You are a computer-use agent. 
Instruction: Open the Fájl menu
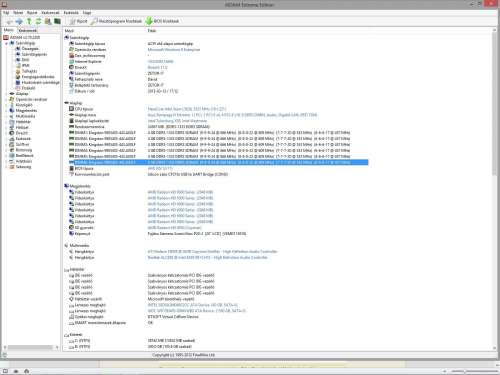(6, 13)
